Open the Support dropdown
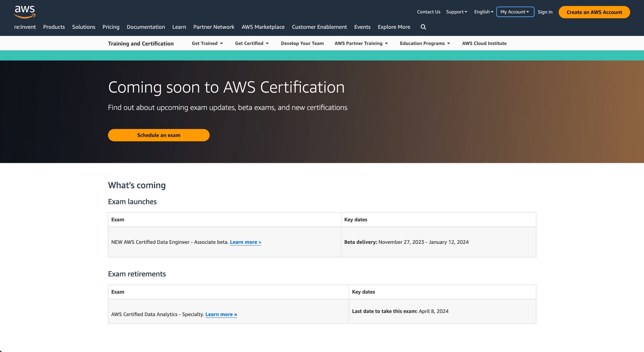 pyautogui.click(x=457, y=12)
